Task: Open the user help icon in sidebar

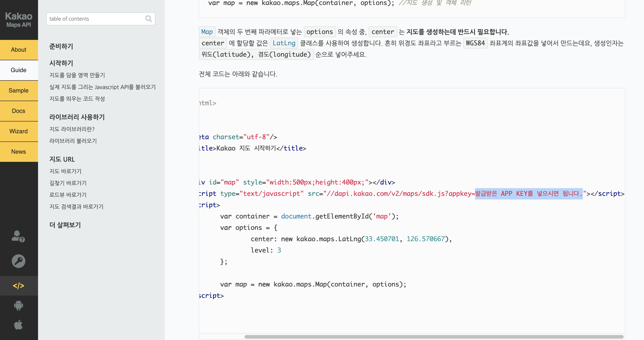Action: click(x=18, y=236)
